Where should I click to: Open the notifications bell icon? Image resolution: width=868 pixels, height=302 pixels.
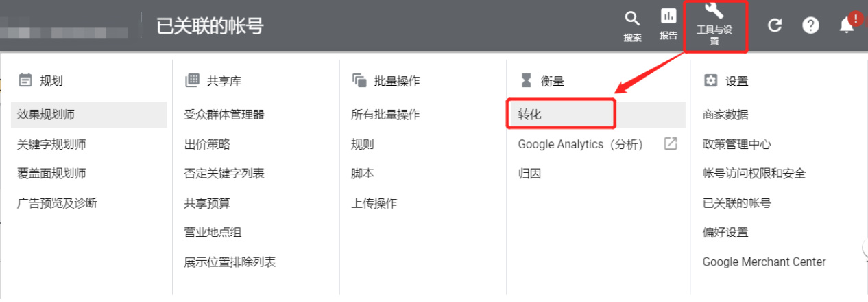[x=847, y=25]
